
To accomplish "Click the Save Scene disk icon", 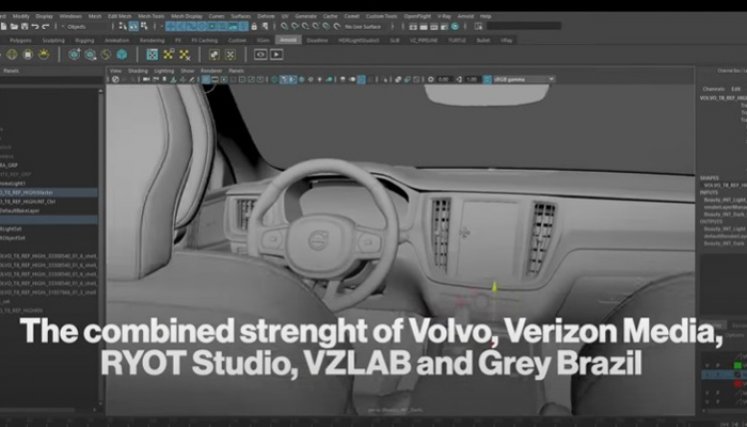I will tap(25, 27).
